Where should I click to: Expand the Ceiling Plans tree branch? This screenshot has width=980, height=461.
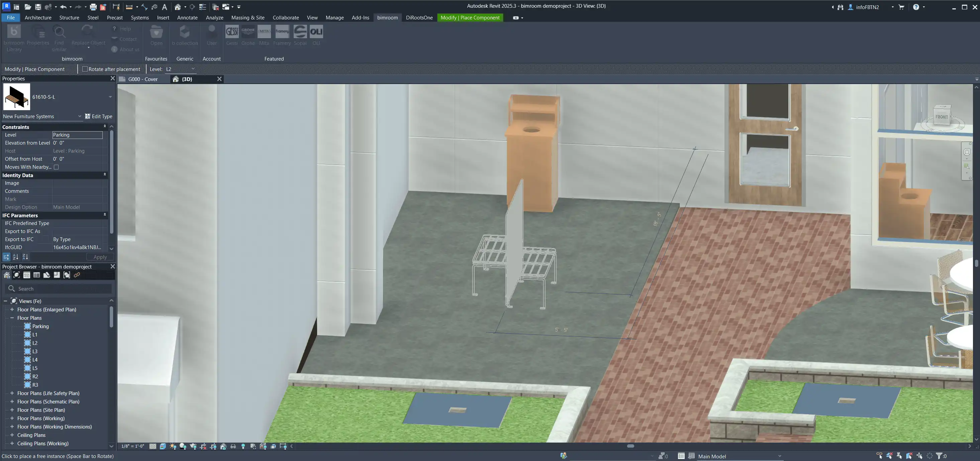[x=12, y=435]
